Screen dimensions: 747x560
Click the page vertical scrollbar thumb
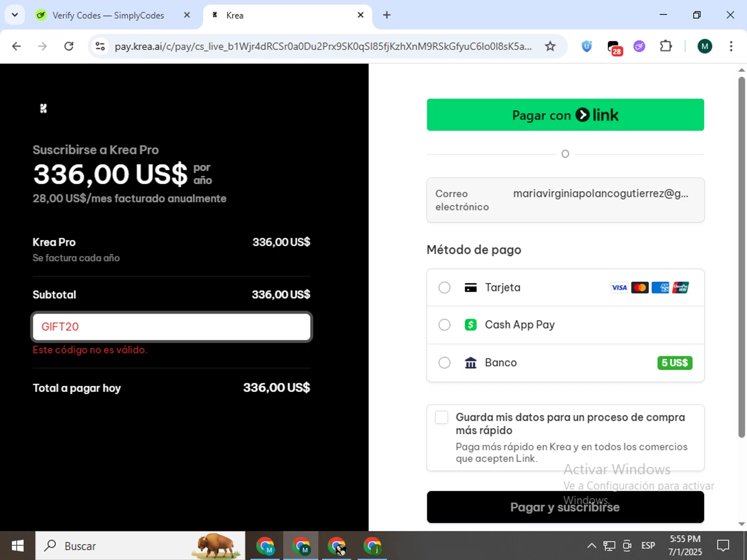[742, 256]
